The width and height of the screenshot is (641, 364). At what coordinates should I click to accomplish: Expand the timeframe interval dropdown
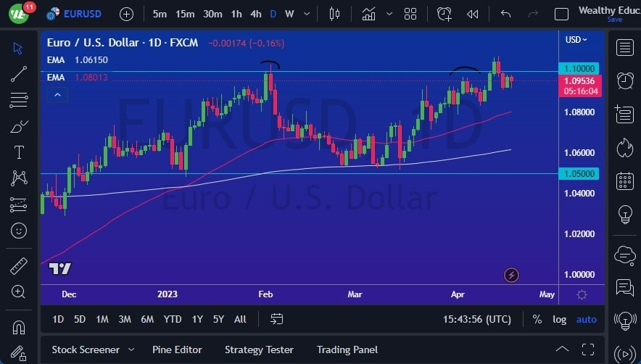pyautogui.click(x=307, y=14)
